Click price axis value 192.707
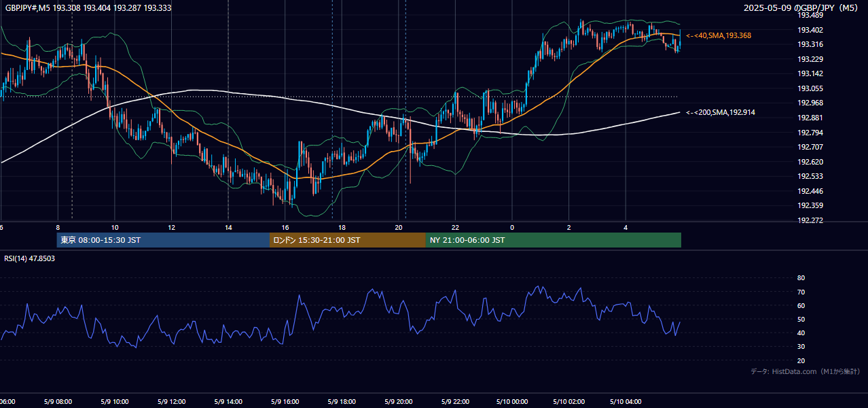 [810, 147]
